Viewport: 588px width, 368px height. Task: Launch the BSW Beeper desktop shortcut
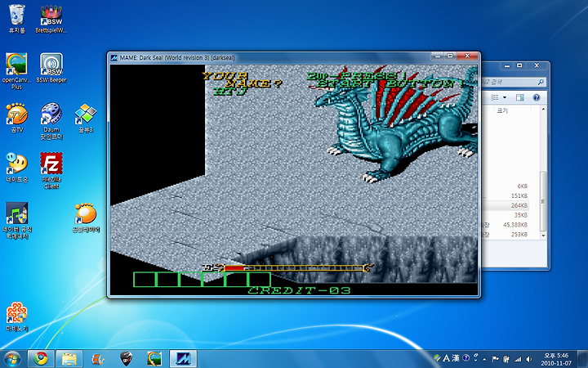[51, 68]
